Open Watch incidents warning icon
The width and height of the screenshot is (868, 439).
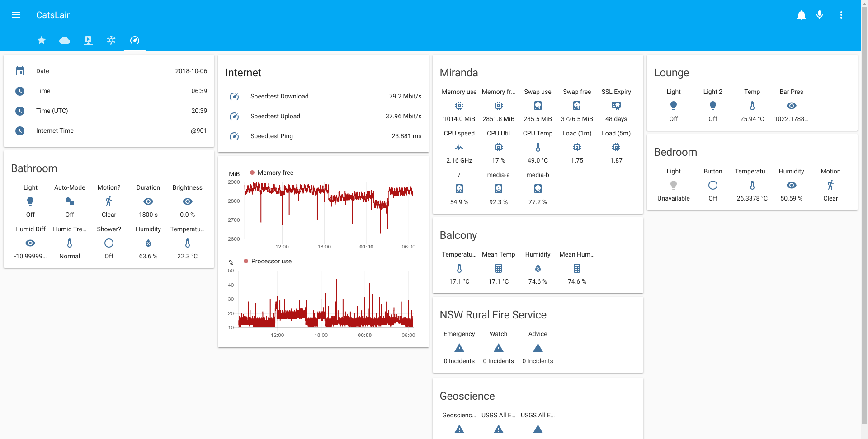(499, 348)
